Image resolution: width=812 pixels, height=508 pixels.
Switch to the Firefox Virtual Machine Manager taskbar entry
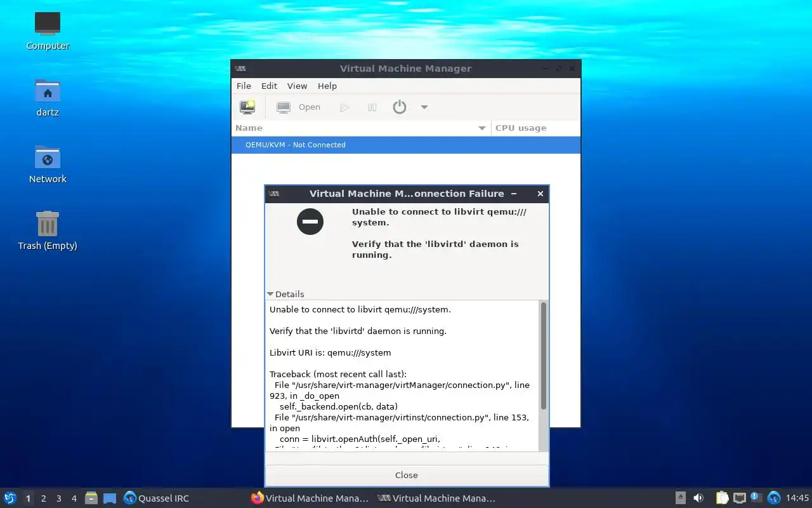pyautogui.click(x=310, y=498)
